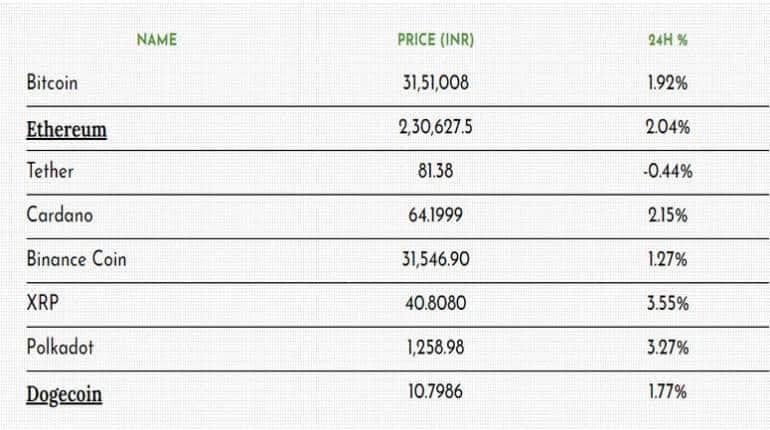
Task: Open the Dogecoin link
Action: tap(64, 394)
